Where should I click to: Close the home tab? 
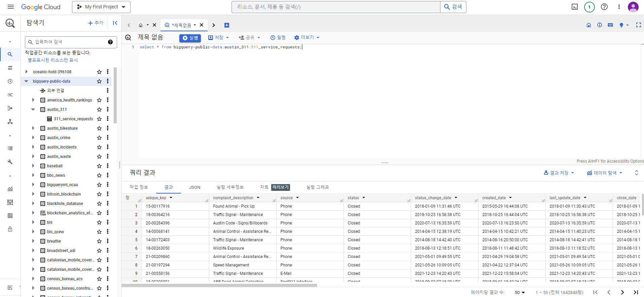154,25
